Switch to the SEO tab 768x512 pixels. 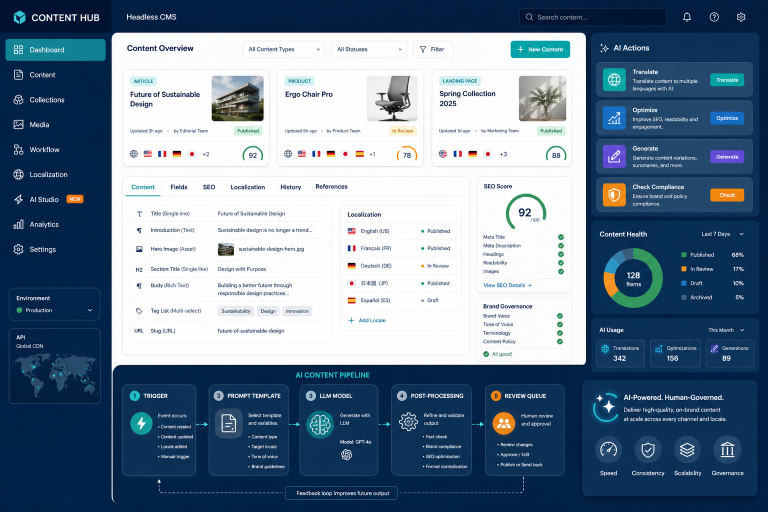[209, 187]
